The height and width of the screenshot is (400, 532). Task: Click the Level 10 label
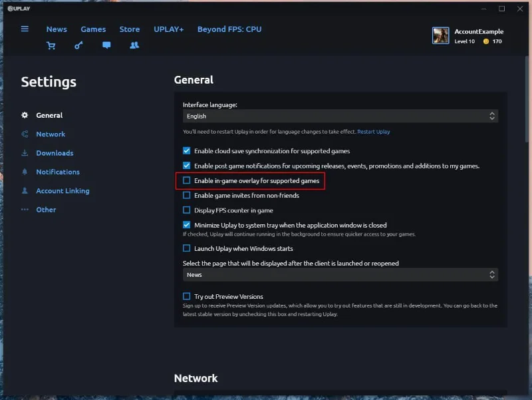pos(464,41)
